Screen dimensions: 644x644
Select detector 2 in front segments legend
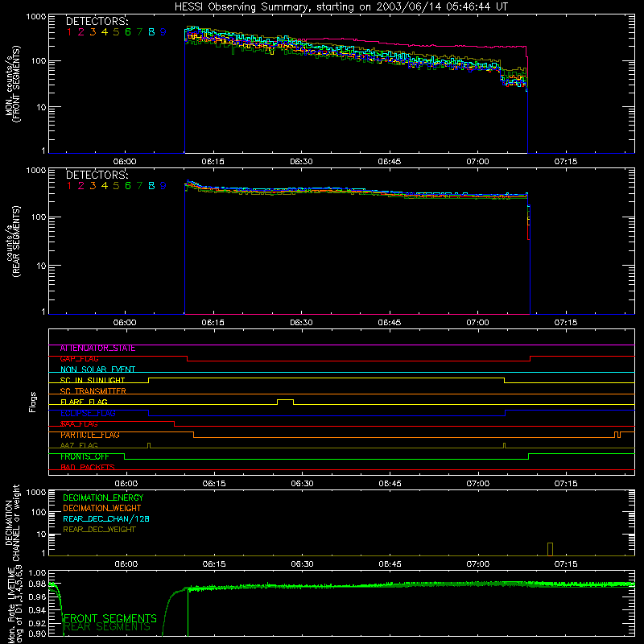point(81,32)
